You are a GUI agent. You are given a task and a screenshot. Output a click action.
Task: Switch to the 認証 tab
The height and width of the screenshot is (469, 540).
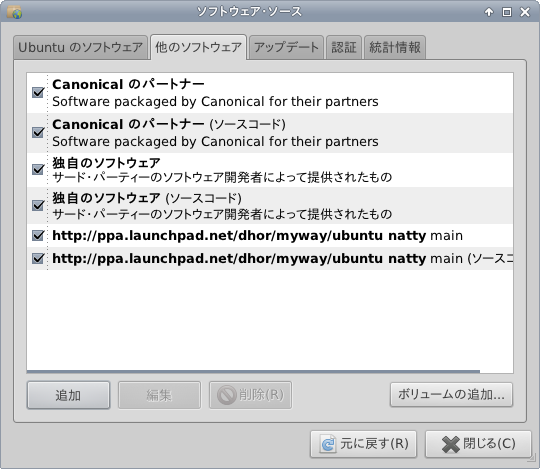pyautogui.click(x=344, y=48)
